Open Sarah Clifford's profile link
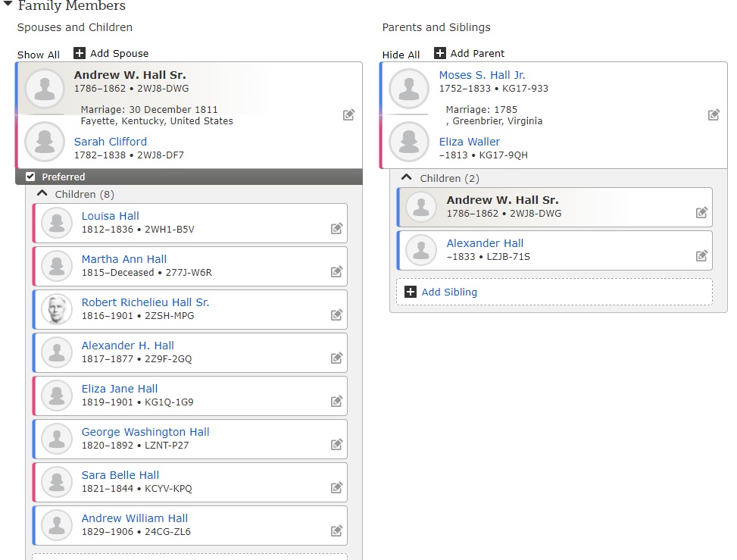Image resolution: width=737 pixels, height=560 pixels. pyautogui.click(x=111, y=142)
